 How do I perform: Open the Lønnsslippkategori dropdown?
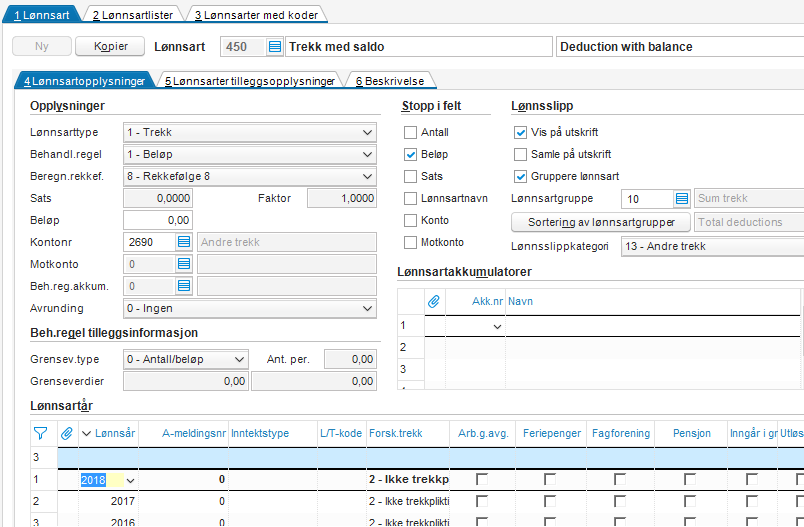point(712,246)
